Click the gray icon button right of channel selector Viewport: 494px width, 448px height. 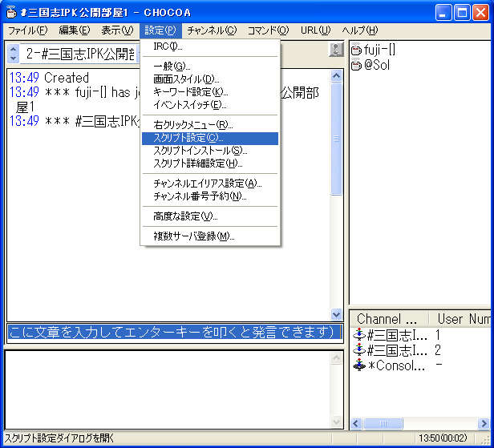tap(336, 50)
